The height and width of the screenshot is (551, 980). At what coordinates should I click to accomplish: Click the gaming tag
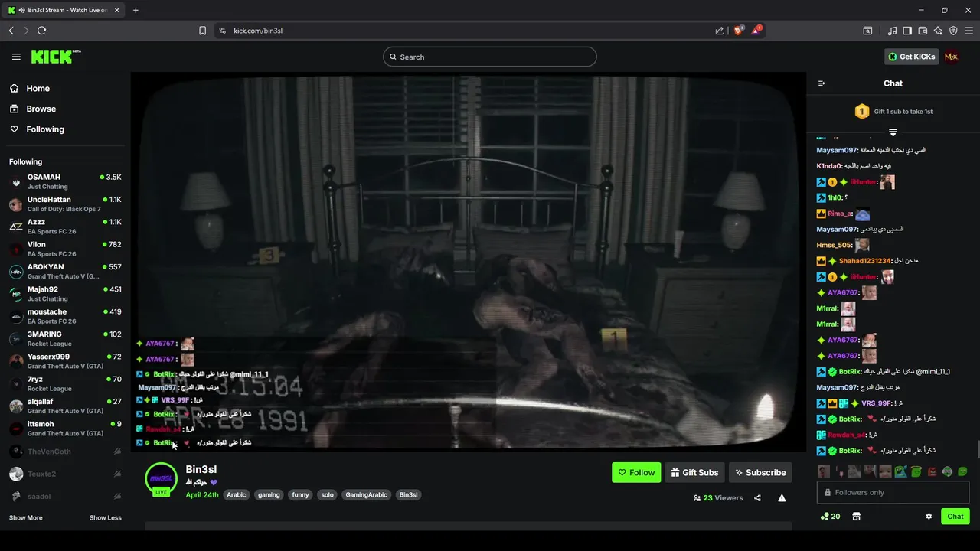coord(269,495)
